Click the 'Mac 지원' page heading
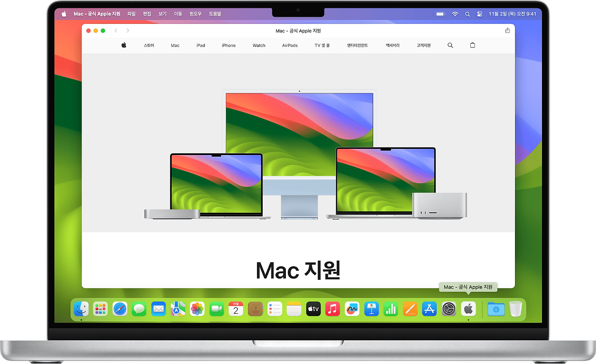 tap(298, 270)
